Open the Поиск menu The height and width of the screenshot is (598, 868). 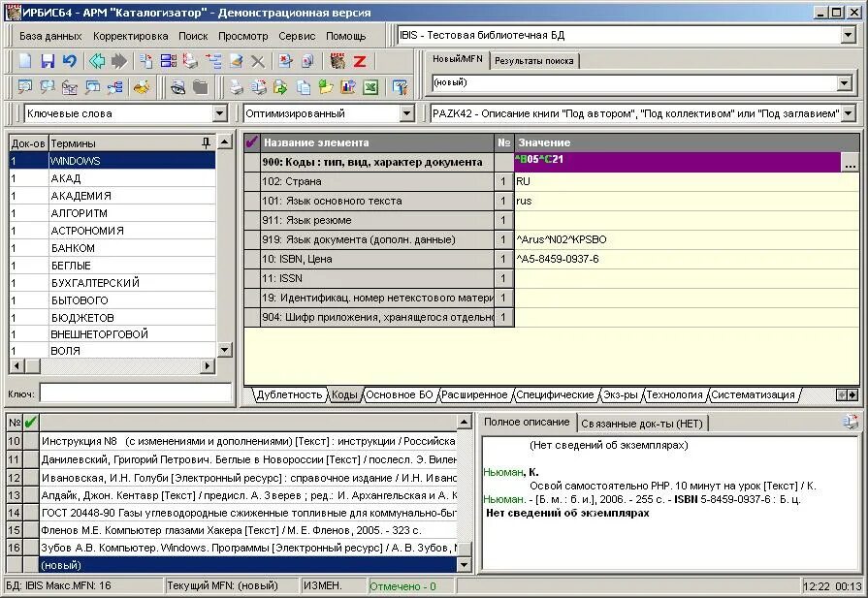[x=193, y=36]
